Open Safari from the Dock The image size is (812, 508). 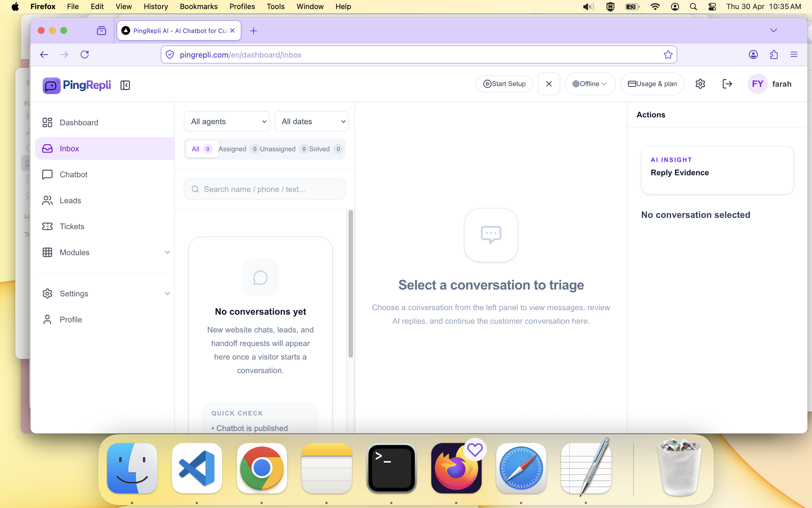click(521, 468)
